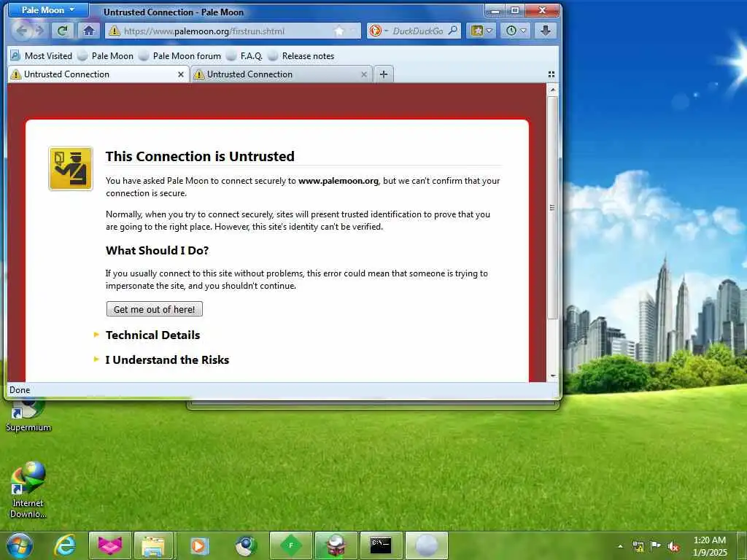Close the active first Untrusted Connection tab
747x560 pixels.
coord(181,74)
